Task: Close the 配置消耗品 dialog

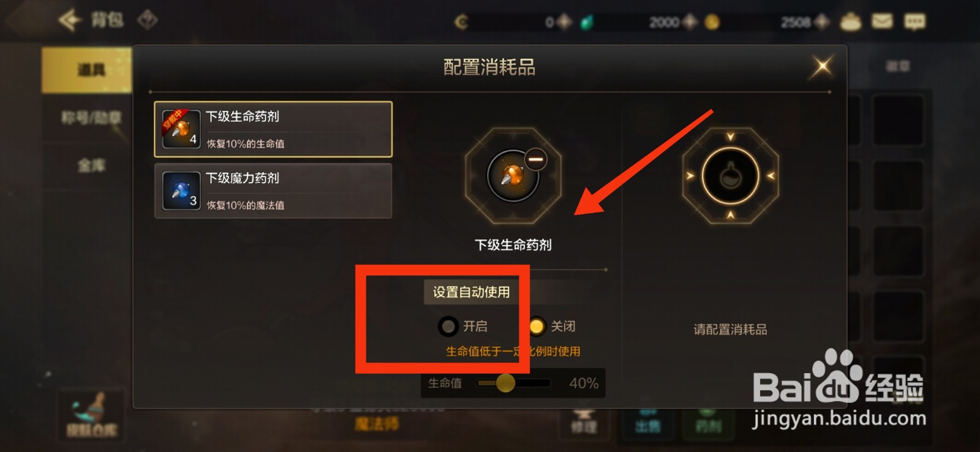Action: 822,66
